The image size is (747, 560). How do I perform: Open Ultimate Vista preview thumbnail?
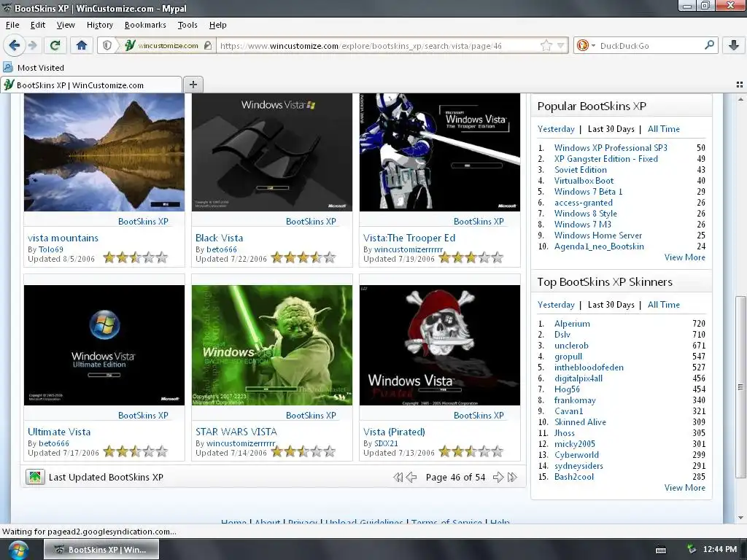pos(104,345)
